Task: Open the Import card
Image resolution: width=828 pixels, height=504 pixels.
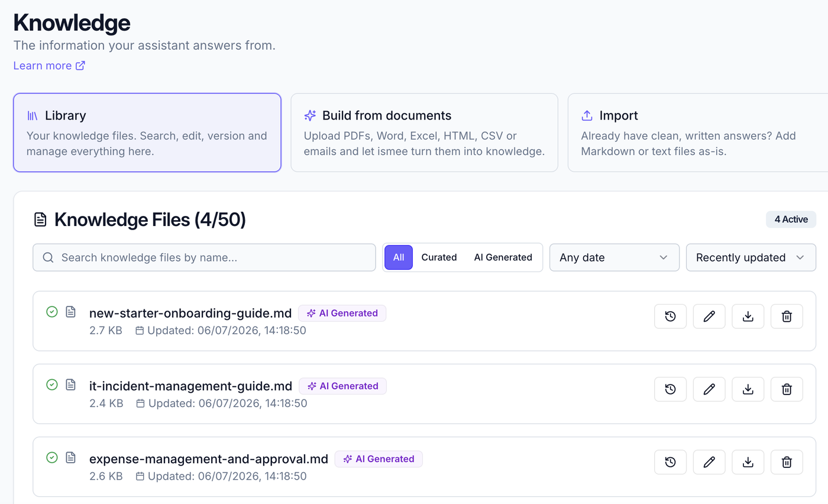Action: click(698, 133)
